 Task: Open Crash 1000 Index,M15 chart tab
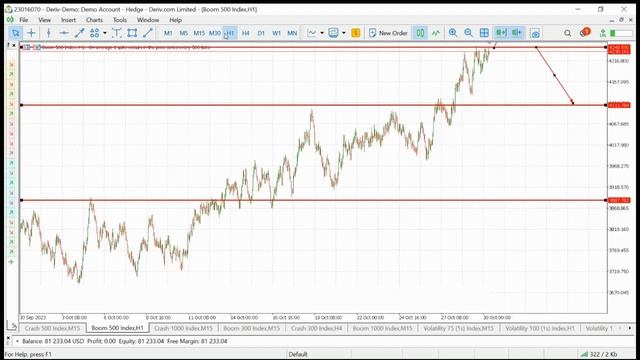click(183, 328)
